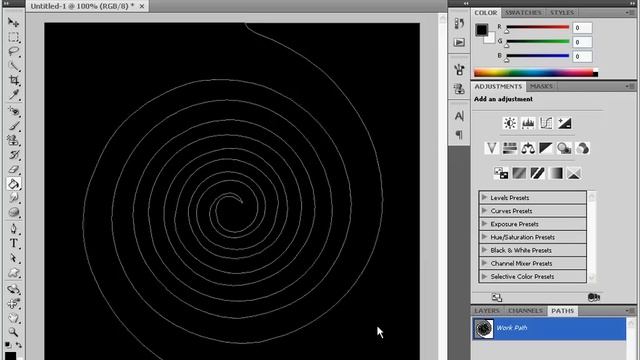Select the History Brush tool
The width and height of the screenshot is (640, 360).
pyautogui.click(x=13, y=155)
